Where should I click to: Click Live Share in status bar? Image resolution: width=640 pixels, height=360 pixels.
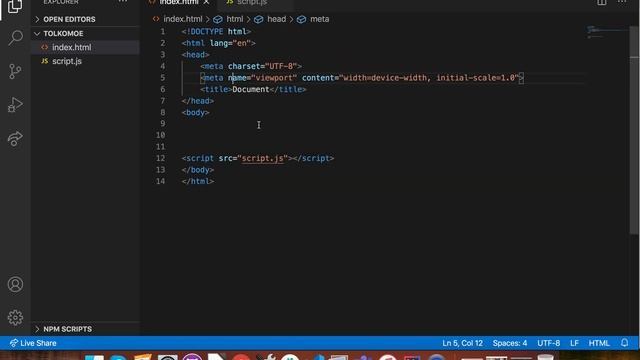point(33,343)
